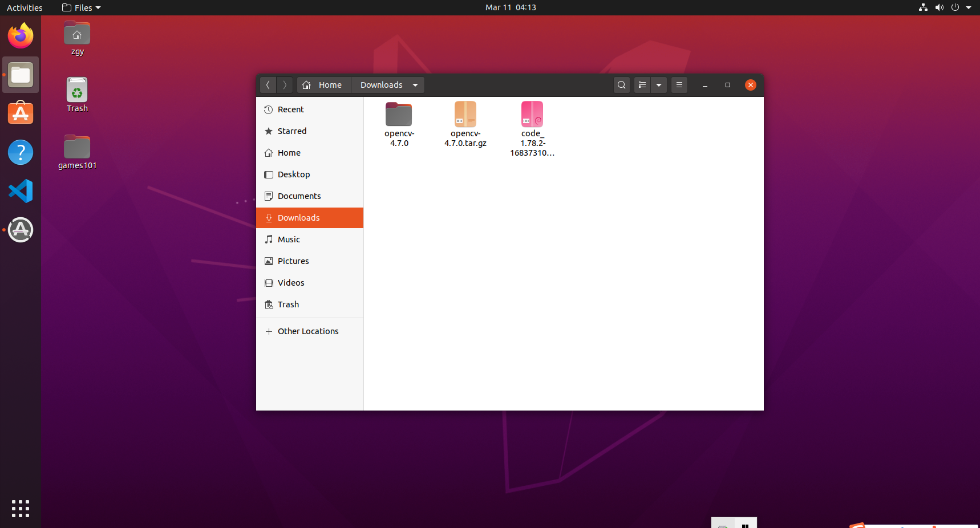Open the volume icon in top bar

pos(939,7)
